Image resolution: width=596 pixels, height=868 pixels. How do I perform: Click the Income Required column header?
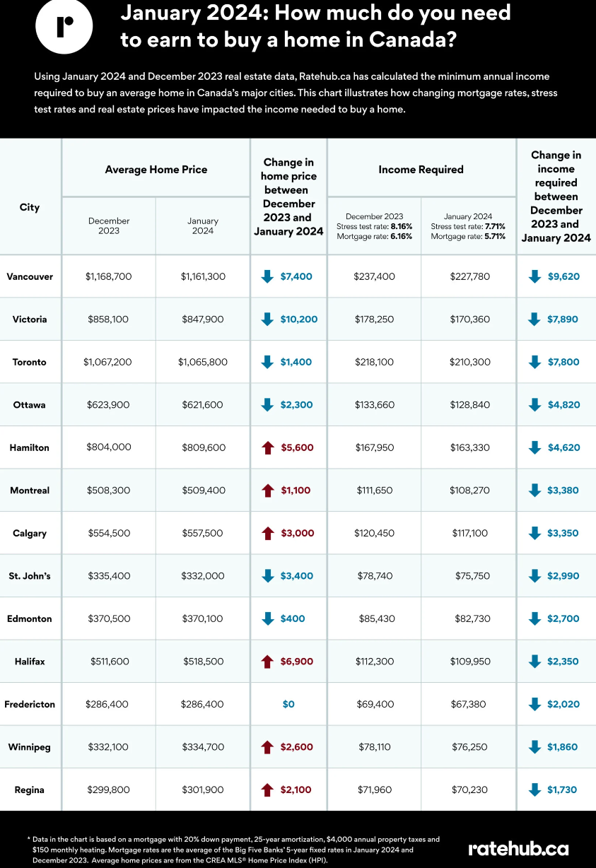click(x=421, y=169)
